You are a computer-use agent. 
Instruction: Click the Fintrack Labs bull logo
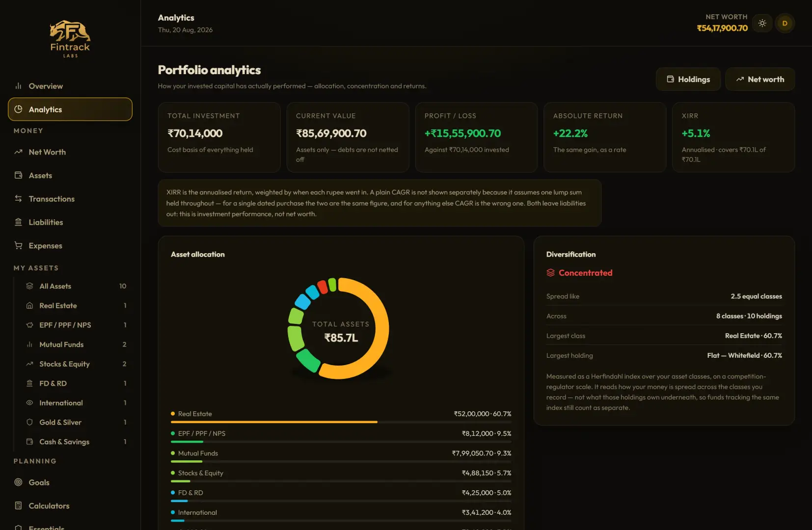(70, 39)
